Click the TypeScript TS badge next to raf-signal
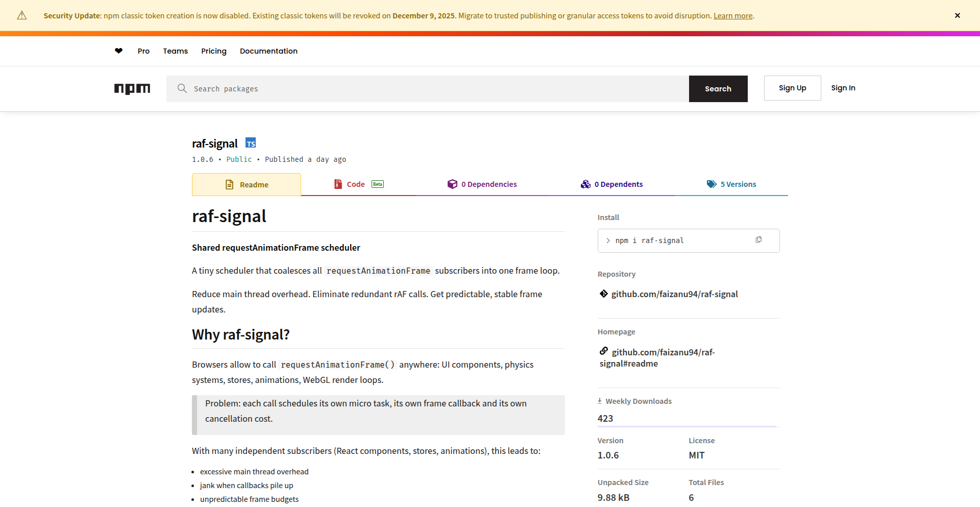 251,143
